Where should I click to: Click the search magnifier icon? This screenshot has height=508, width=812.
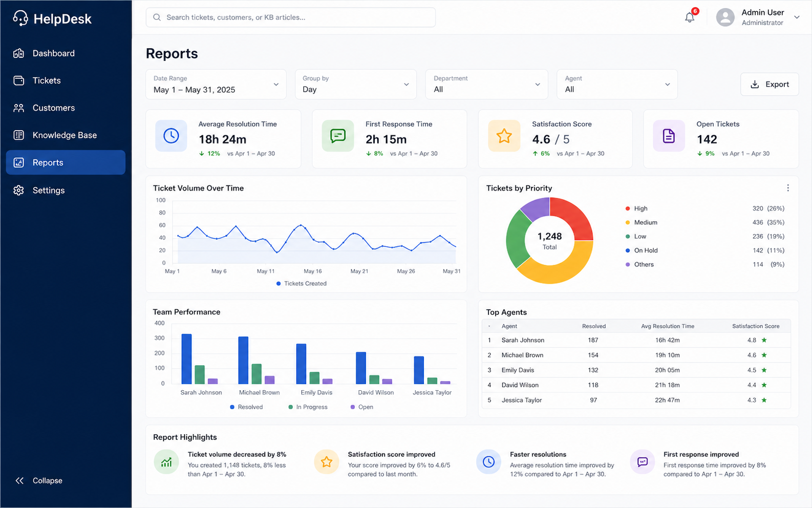point(157,17)
